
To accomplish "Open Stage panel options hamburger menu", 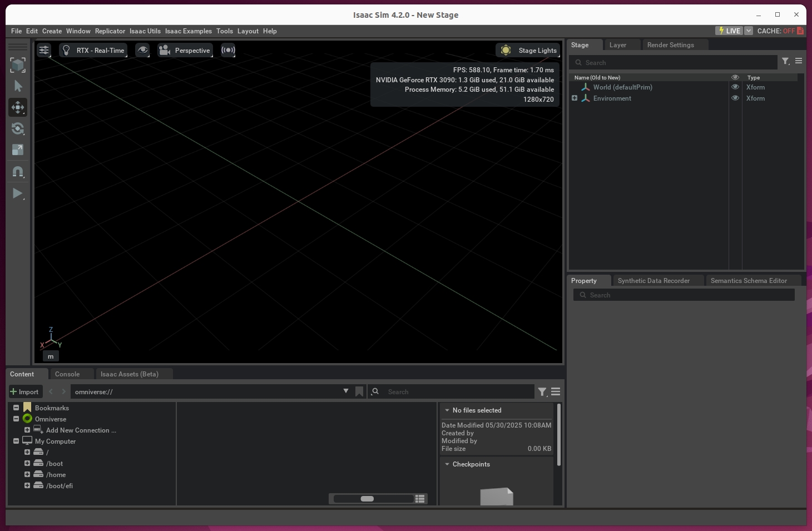I will [799, 61].
